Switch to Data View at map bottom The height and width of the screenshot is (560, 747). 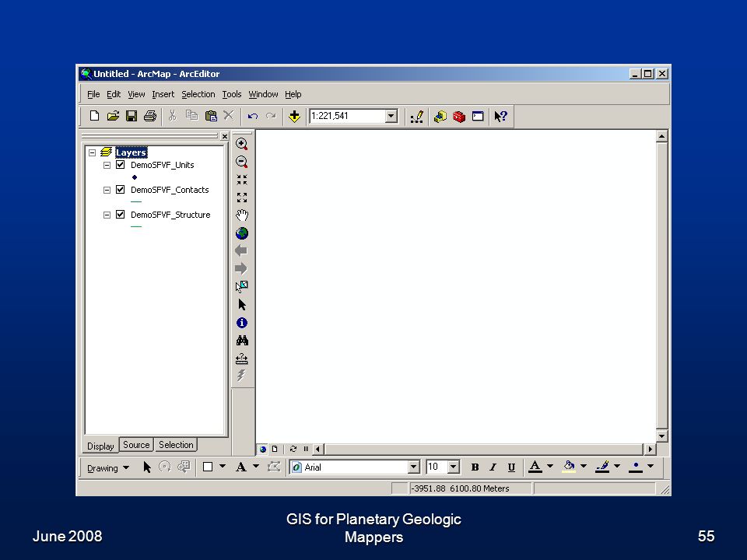click(262, 449)
